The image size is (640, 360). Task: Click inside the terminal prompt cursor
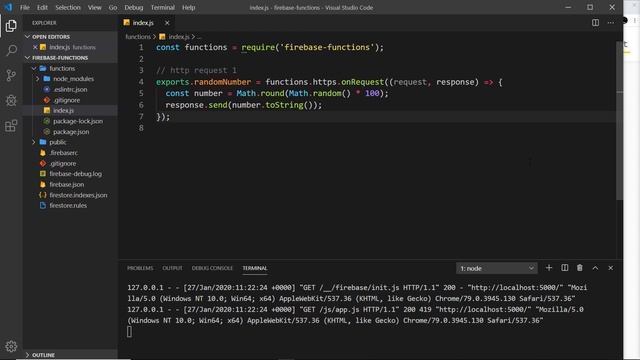click(x=129, y=331)
